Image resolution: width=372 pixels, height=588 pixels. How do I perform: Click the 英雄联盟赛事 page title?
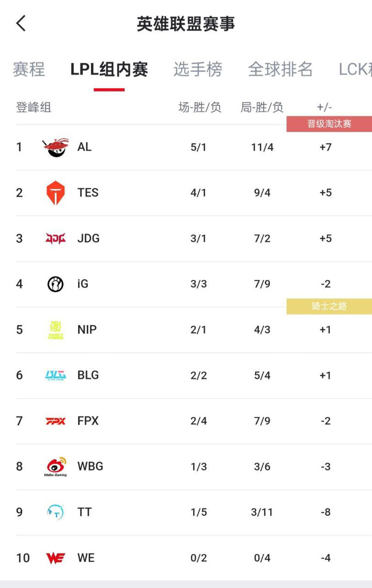click(186, 24)
